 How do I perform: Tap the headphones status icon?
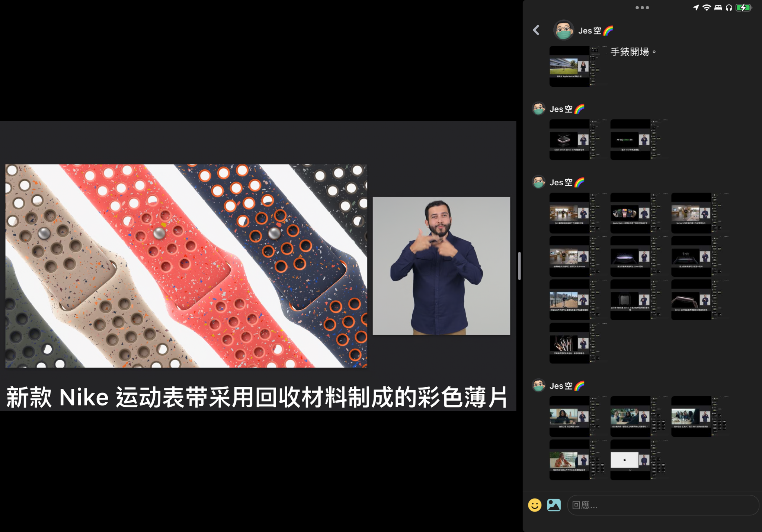coord(729,7)
